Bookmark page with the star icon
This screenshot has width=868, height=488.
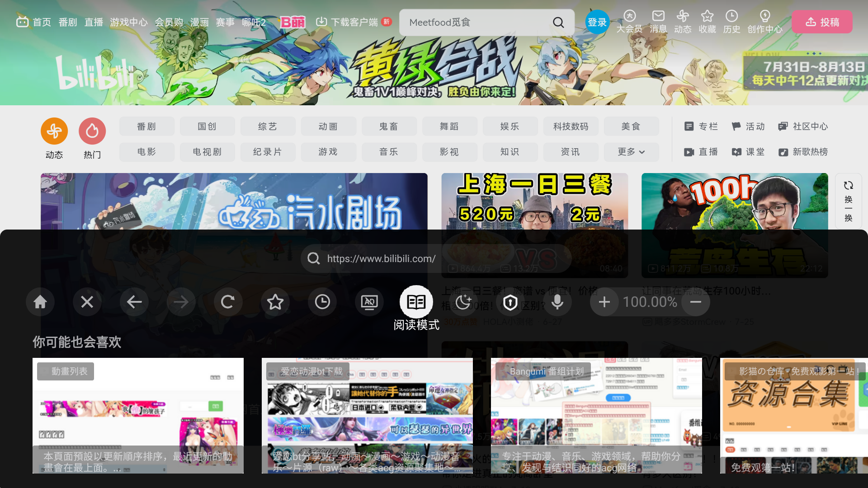point(275,302)
